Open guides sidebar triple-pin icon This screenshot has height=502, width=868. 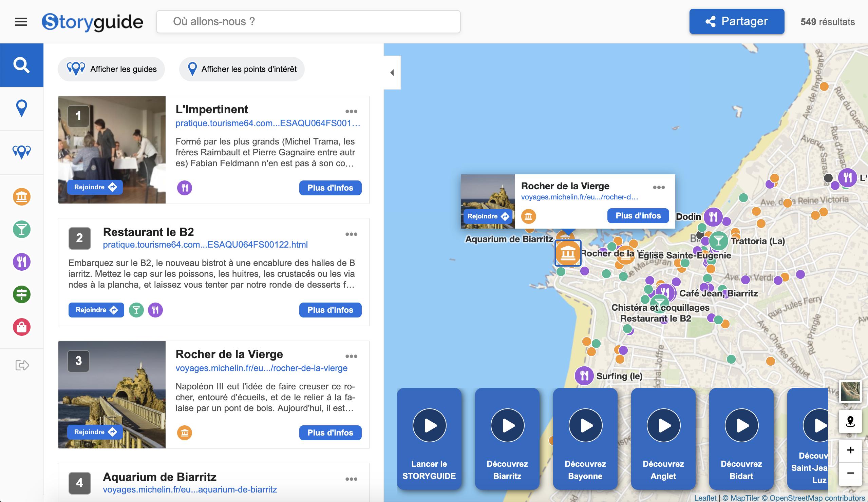tap(21, 152)
